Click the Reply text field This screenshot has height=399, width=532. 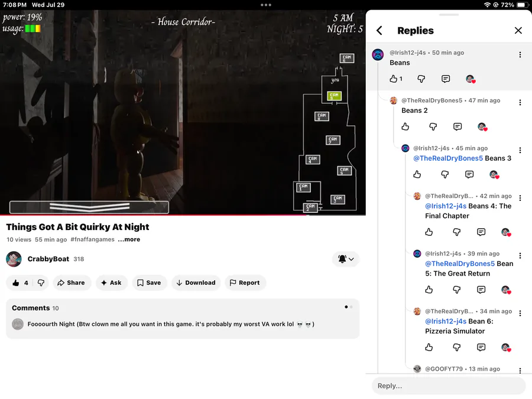449,386
